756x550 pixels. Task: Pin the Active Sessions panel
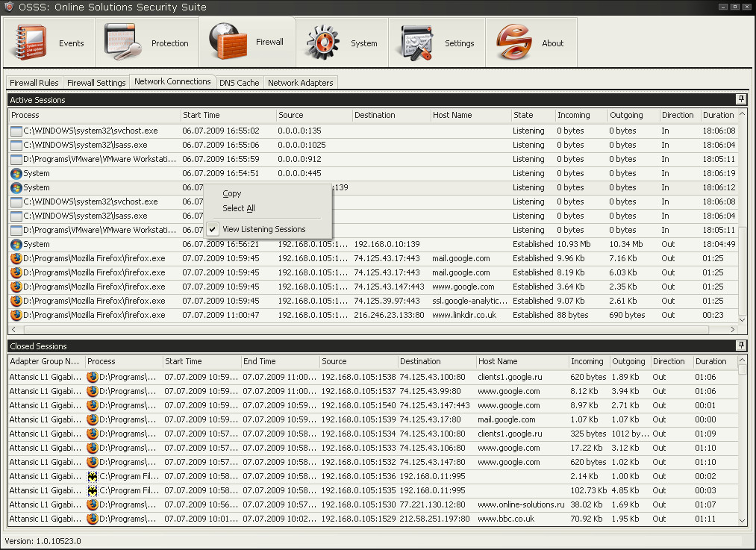point(741,99)
